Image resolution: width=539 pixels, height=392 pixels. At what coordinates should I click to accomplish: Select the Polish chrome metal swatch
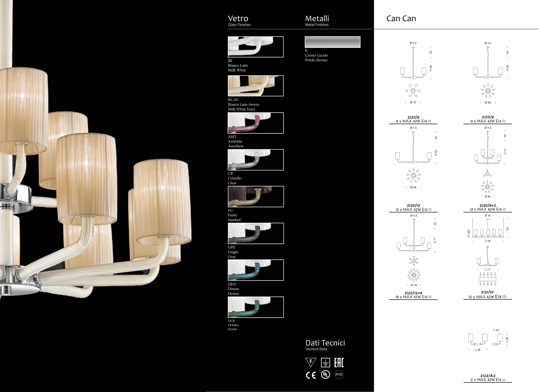click(x=332, y=42)
